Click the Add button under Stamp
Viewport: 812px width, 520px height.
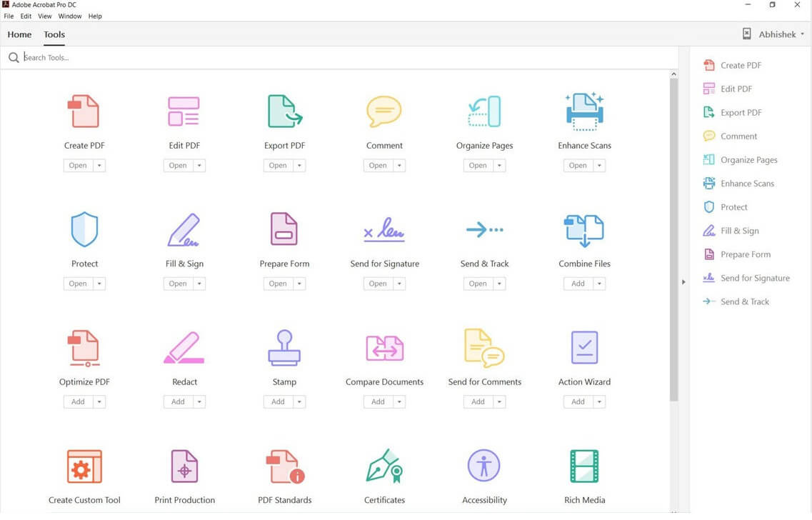click(278, 402)
